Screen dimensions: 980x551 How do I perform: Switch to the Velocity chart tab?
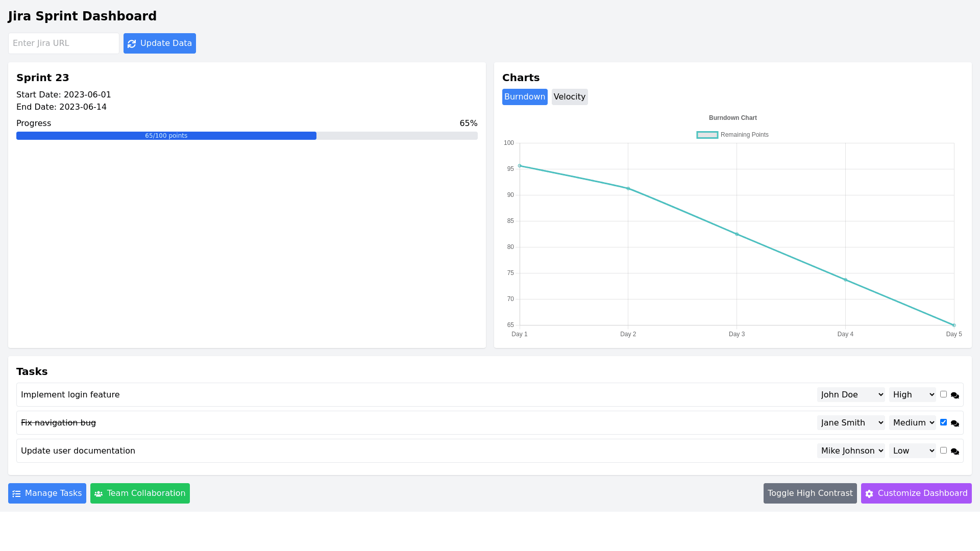click(570, 96)
